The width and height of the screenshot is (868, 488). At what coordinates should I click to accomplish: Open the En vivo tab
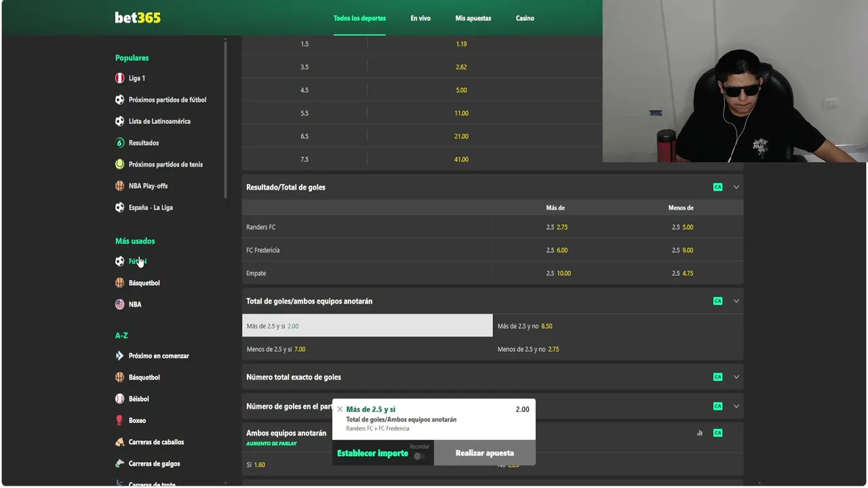click(x=420, y=18)
